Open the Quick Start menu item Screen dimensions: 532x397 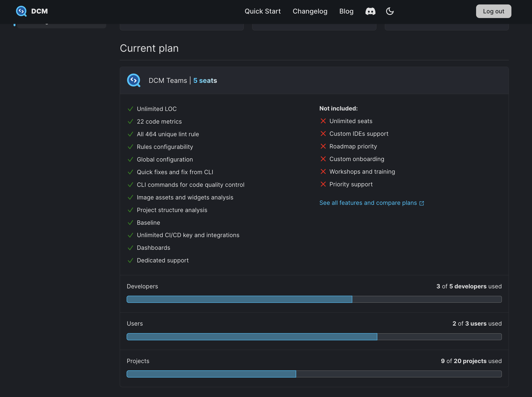tap(262, 11)
